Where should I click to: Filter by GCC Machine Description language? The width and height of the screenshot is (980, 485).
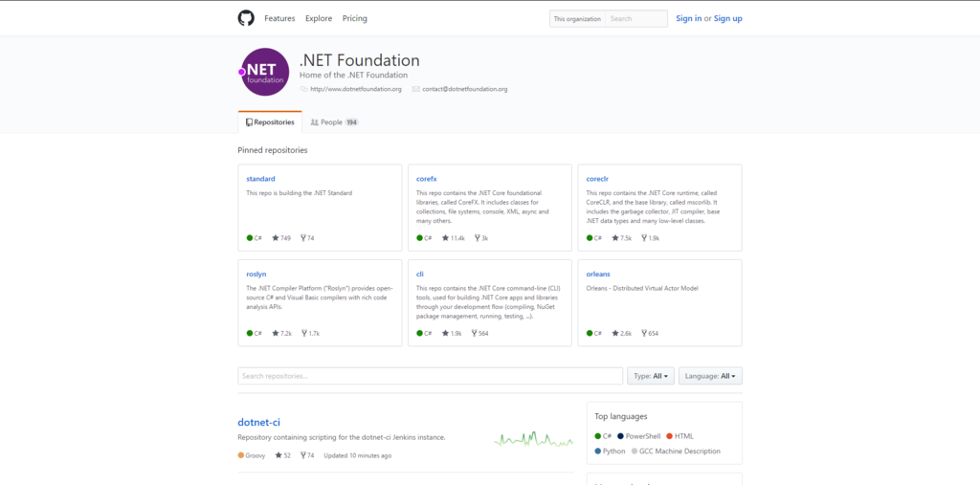[676, 452]
